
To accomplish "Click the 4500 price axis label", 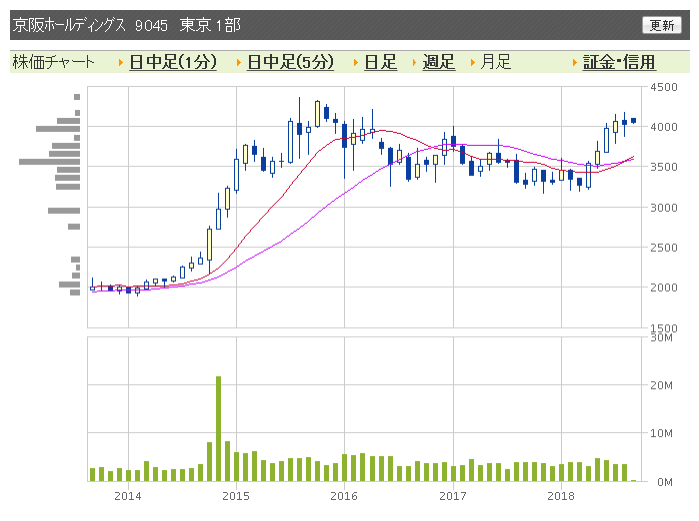I will tap(664, 87).
